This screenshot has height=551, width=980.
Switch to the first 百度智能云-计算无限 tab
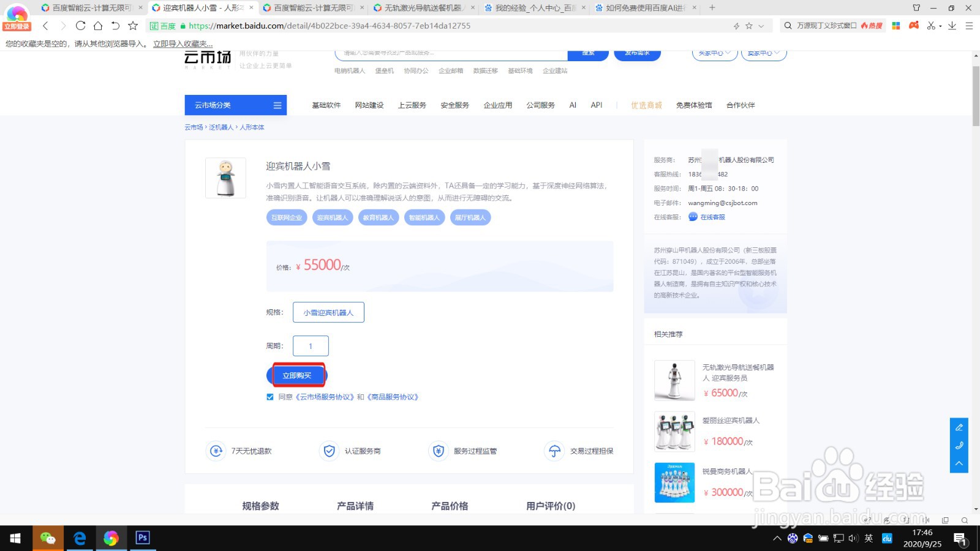point(91,8)
